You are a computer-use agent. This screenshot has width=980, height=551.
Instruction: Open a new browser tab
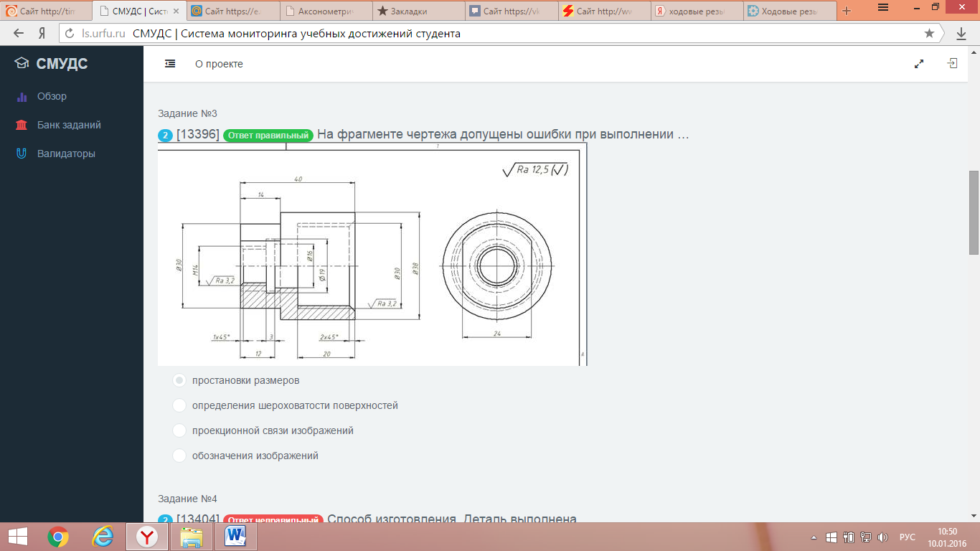(x=847, y=11)
